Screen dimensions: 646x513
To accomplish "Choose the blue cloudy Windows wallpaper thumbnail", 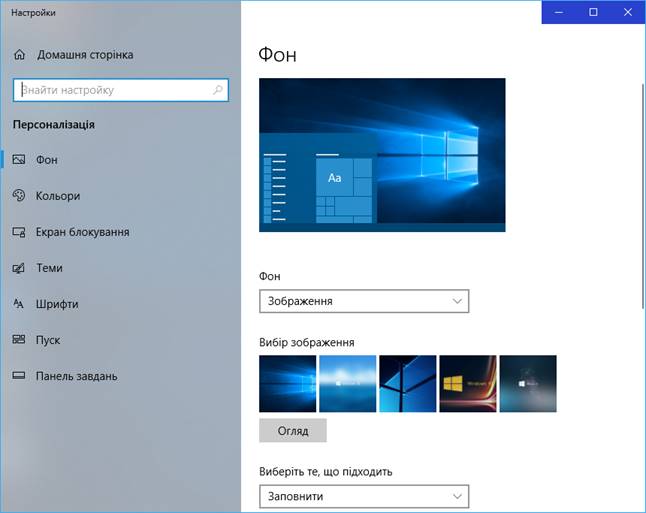I will click(x=348, y=384).
